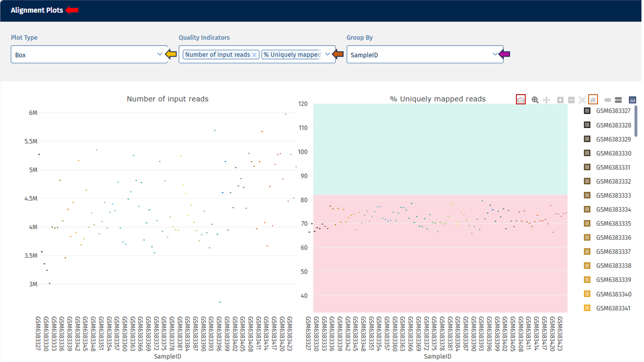Toggle GSM6383341 legend entry
This screenshot has height=362, width=644.
tap(613, 308)
